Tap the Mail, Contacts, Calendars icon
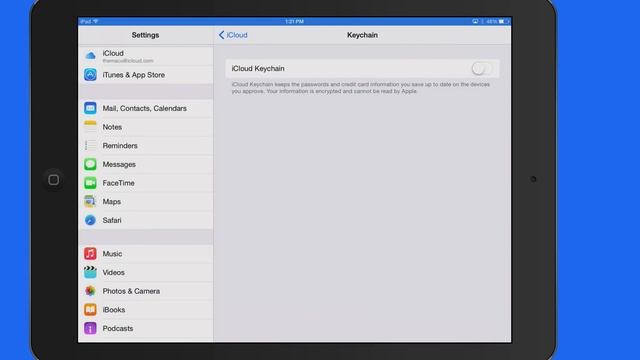 click(90, 108)
